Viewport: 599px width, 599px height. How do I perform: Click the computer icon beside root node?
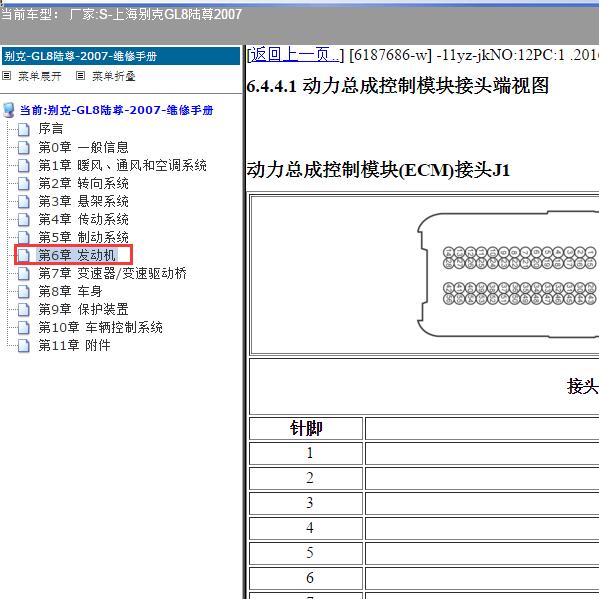point(9,110)
